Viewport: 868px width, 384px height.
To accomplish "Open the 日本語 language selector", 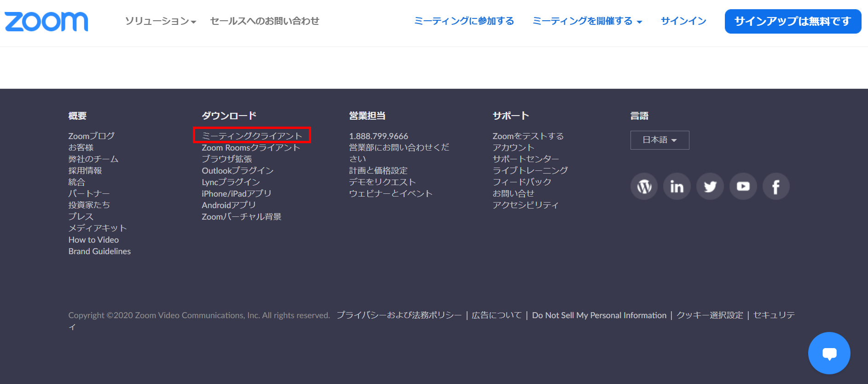I will (x=660, y=140).
